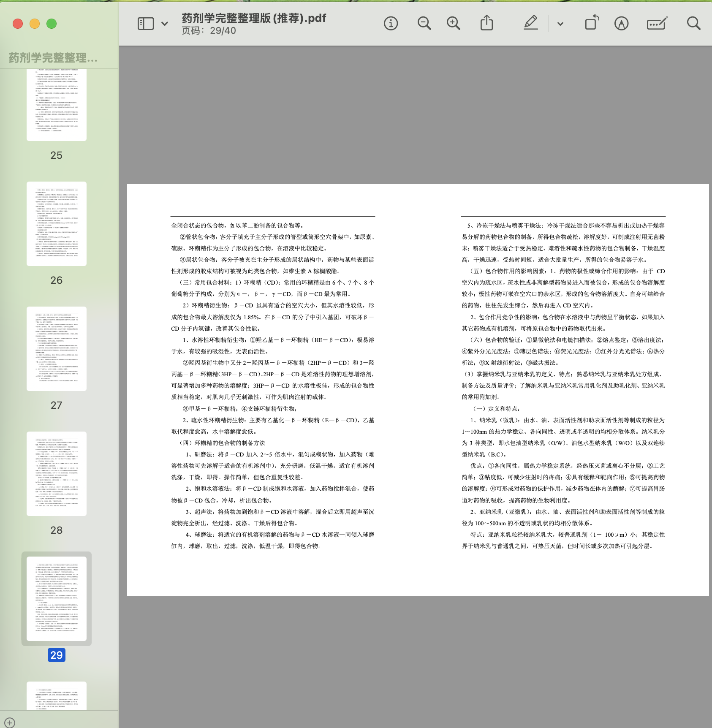
Task: Click the add page plus button
Action: point(10,723)
